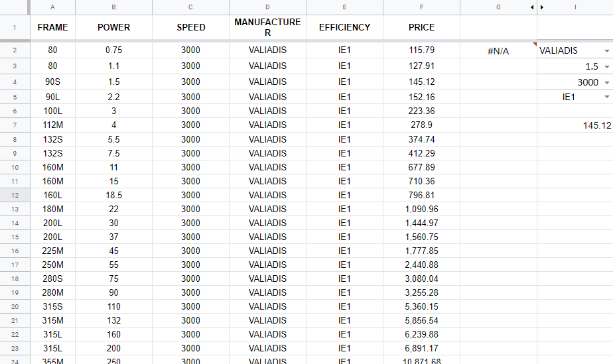613x364 pixels.
Task: Select price cell 5,360.15
Action: point(421,306)
